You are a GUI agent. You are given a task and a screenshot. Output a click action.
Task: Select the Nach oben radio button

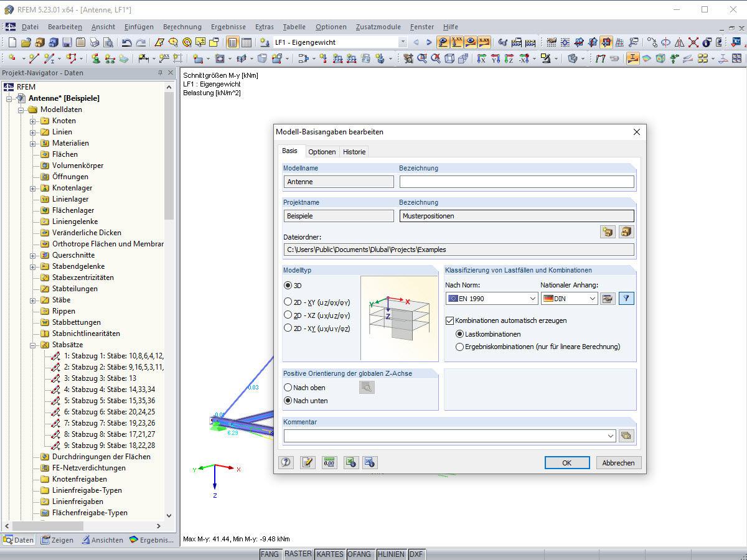(288, 388)
